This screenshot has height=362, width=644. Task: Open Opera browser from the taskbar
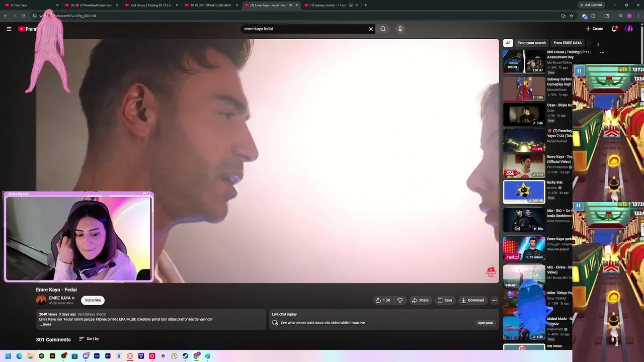point(130,356)
